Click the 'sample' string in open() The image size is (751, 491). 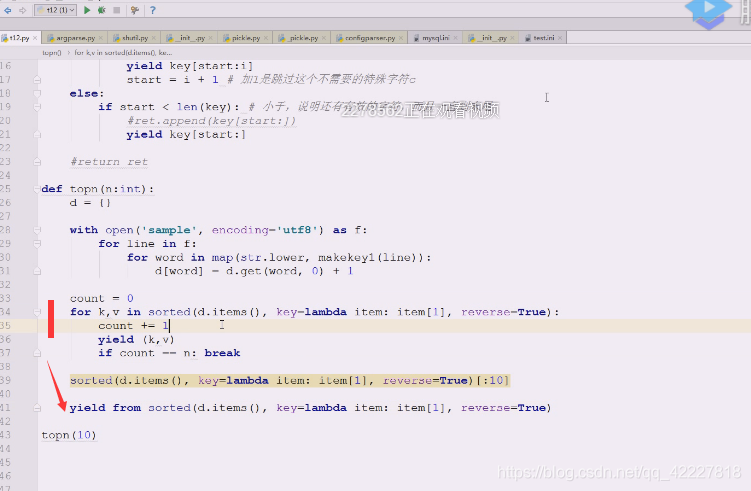pos(169,230)
